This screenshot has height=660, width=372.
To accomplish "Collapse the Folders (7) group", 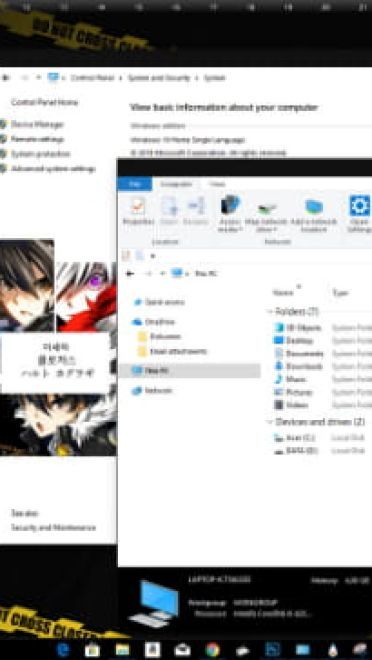I will pyautogui.click(x=270, y=312).
